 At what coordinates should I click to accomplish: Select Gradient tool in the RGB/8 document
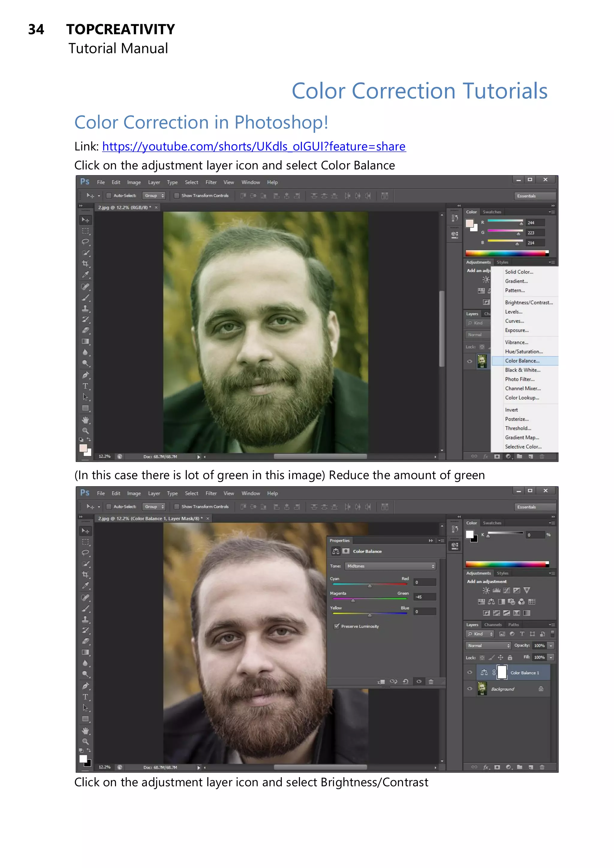(85, 342)
